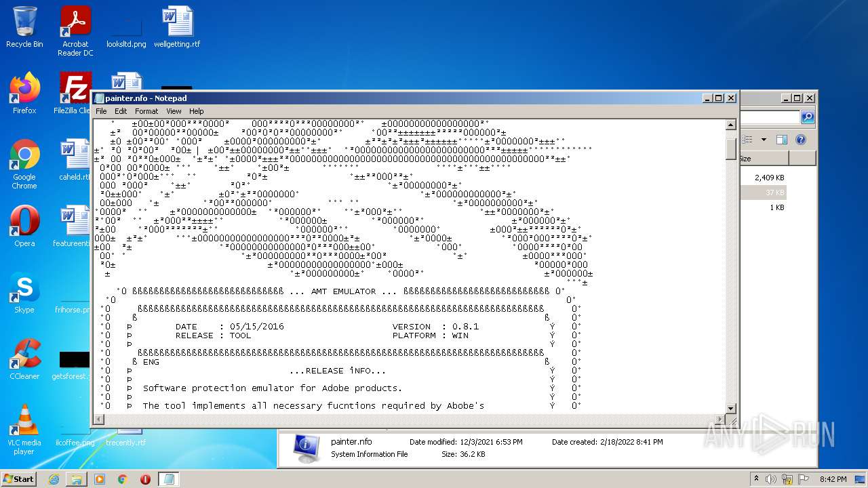Open the Recycle Bin desktop icon
868x488 pixels.
click(24, 27)
